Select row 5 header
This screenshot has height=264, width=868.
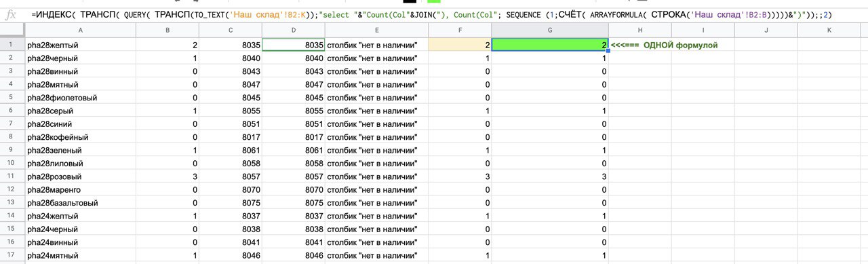[x=12, y=98]
